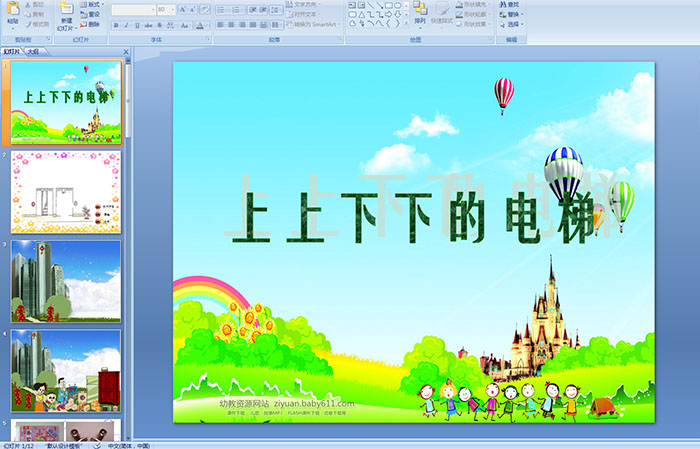
Task: Toggle Underline text formatting
Action: tap(139, 25)
